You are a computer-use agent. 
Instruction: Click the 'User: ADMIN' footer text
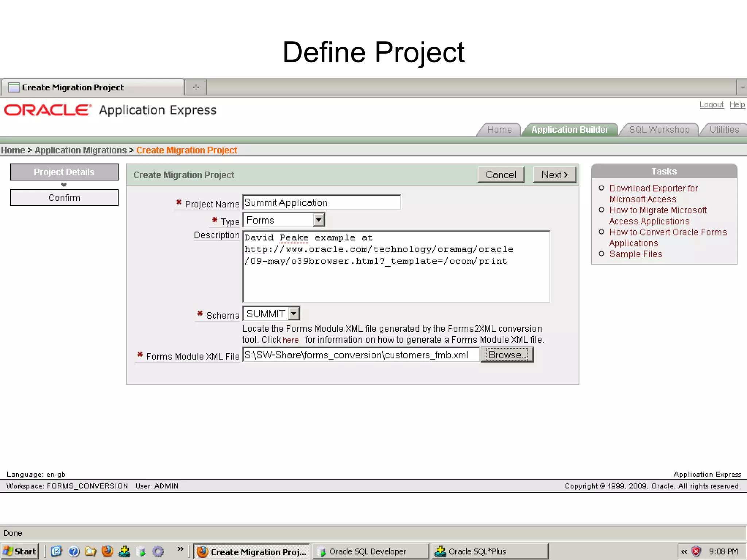(157, 486)
